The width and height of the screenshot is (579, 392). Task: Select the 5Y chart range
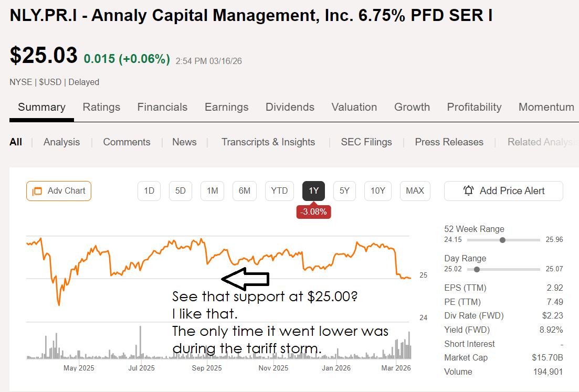click(x=344, y=191)
